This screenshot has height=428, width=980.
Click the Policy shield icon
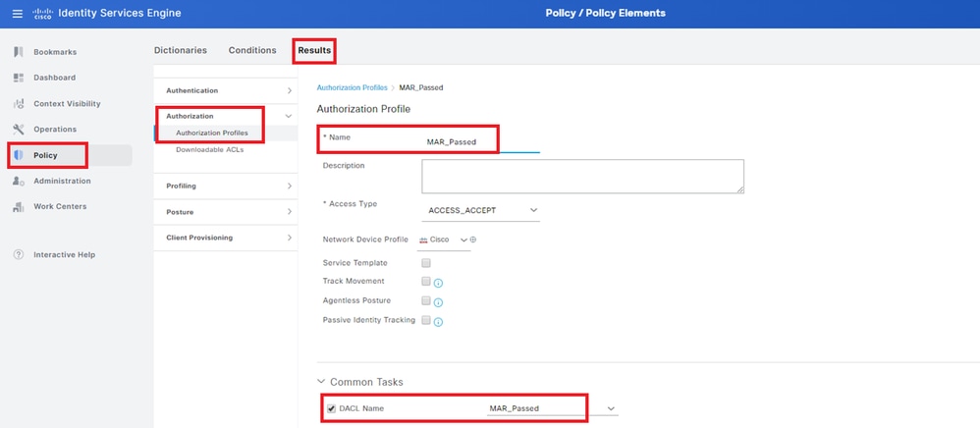(18, 155)
